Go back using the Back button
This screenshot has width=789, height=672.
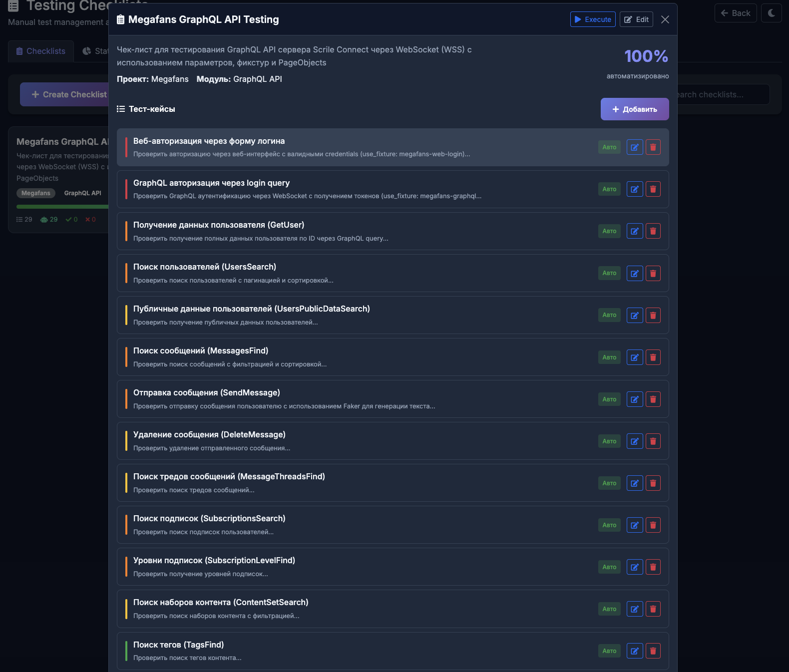coord(736,13)
